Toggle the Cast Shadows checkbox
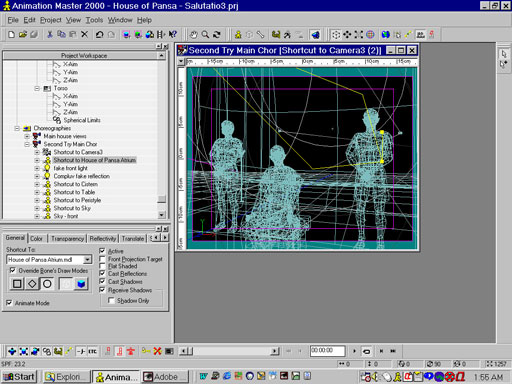Screen dimensions: 512x384 102,282
